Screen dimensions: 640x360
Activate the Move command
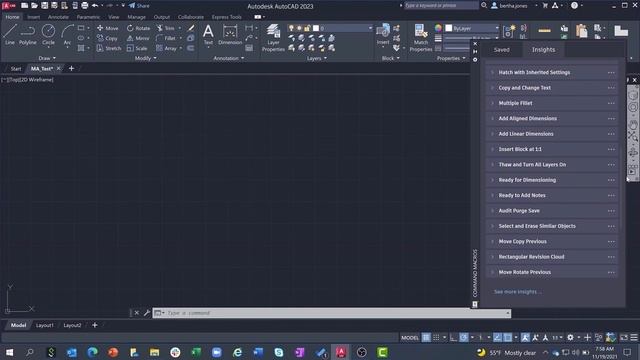(108, 28)
